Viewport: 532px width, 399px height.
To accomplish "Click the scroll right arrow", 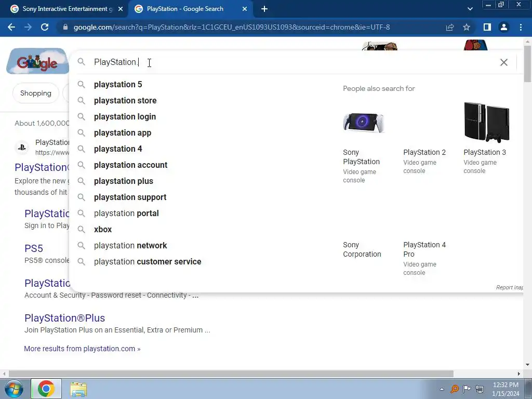I will coord(519,374).
